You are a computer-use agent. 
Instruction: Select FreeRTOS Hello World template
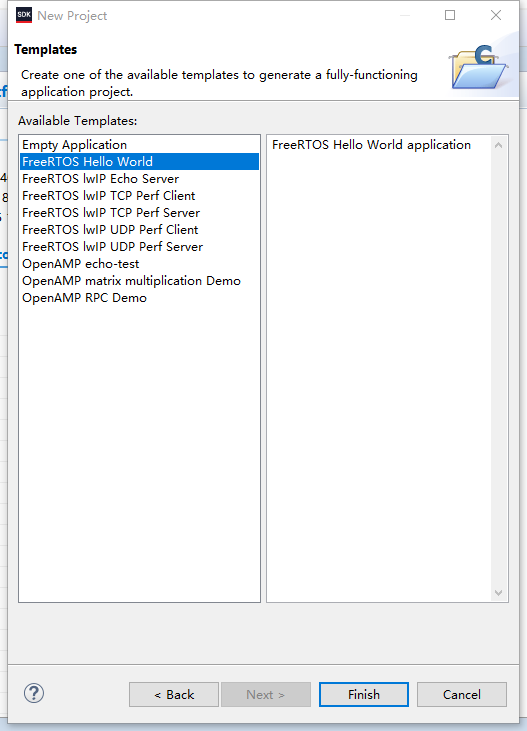[x=139, y=162]
